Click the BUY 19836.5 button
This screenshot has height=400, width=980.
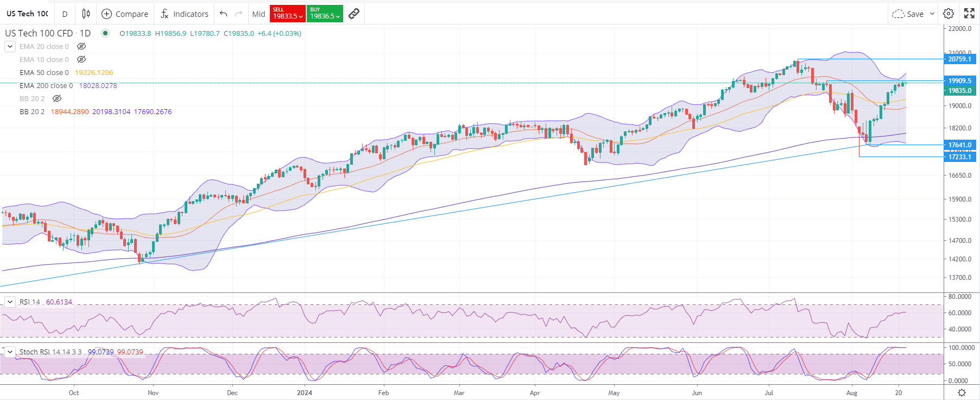(325, 14)
